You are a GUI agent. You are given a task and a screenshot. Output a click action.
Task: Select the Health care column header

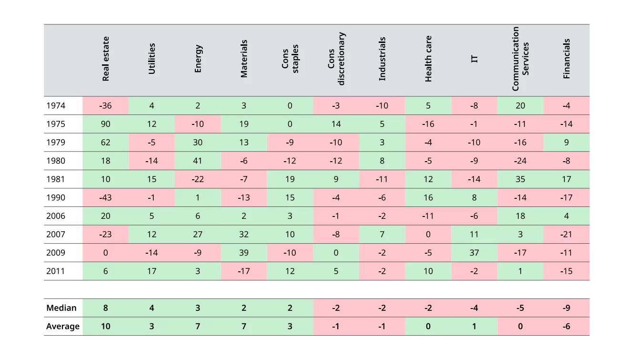pyautogui.click(x=428, y=59)
